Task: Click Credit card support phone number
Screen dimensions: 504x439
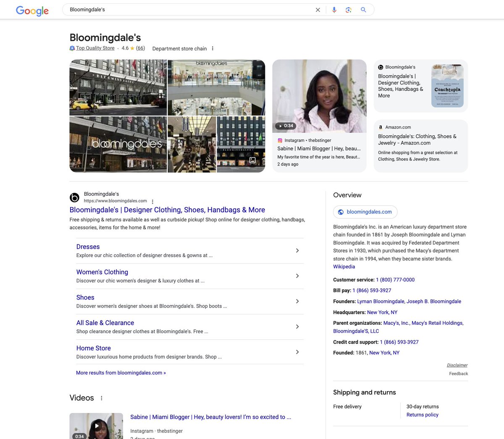Action: tap(399, 342)
